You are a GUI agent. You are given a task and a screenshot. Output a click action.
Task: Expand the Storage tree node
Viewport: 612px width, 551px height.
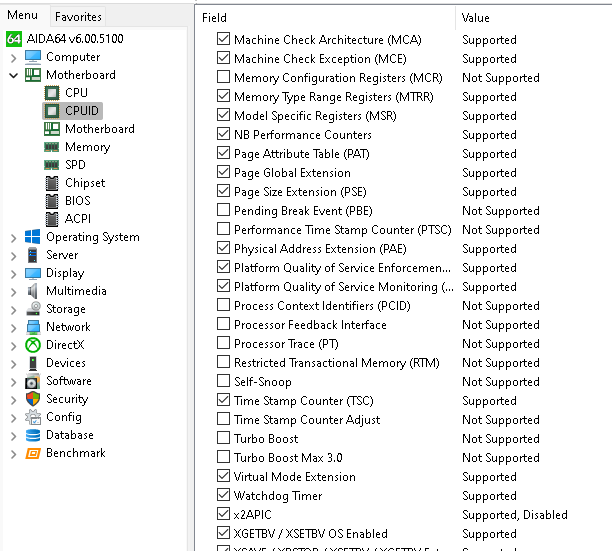pos(13,309)
